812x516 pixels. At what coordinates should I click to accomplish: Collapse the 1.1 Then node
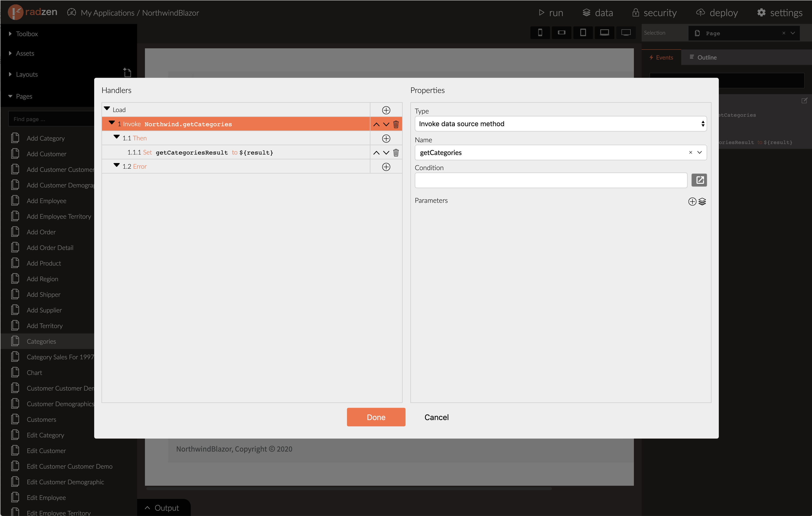pos(117,137)
